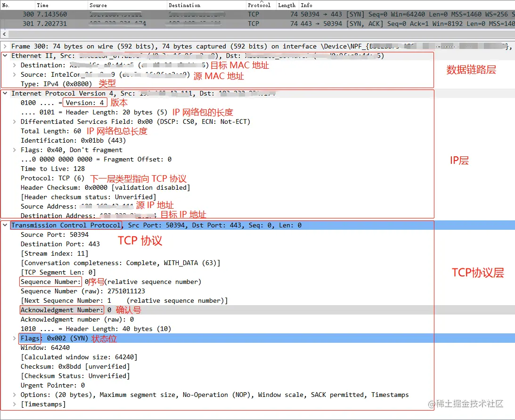Expand the Differentiated Services Field row

pos(14,122)
